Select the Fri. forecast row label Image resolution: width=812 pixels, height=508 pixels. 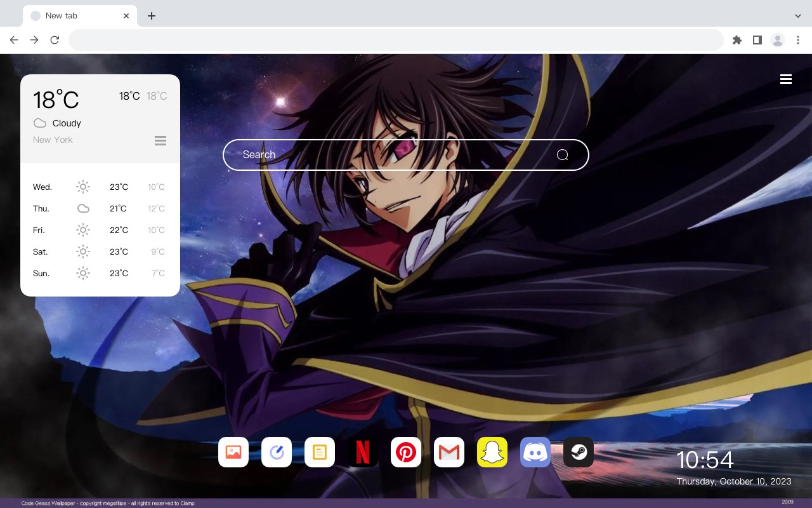tap(39, 230)
